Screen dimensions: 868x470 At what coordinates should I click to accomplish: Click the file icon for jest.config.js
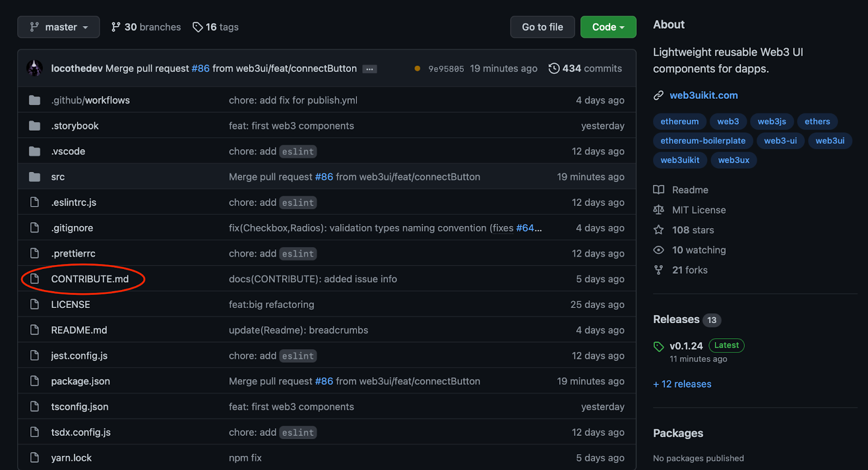pyautogui.click(x=35, y=355)
